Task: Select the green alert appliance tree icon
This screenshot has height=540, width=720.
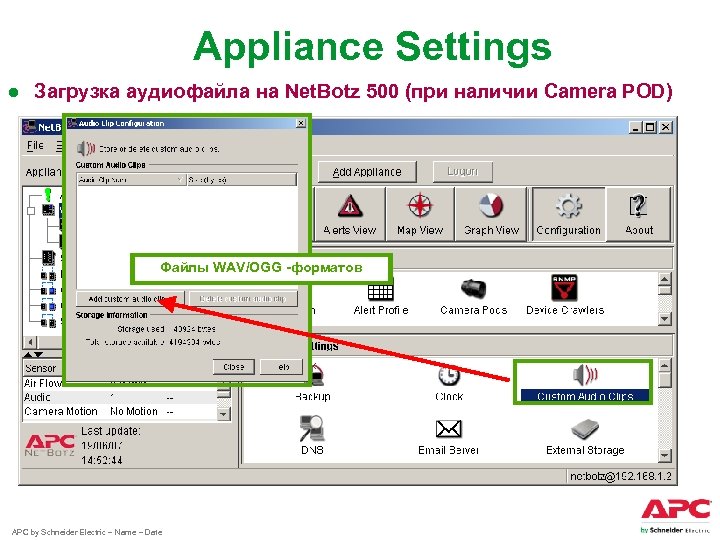Action: pos(47,194)
